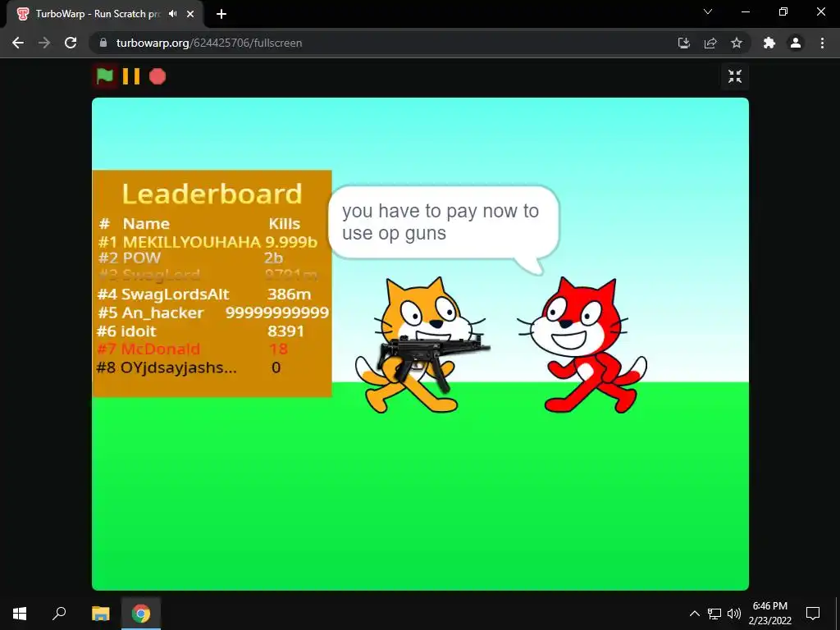Click the install app icon in the address bar
This screenshot has height=630, width=840.
(x=684, y=43)
